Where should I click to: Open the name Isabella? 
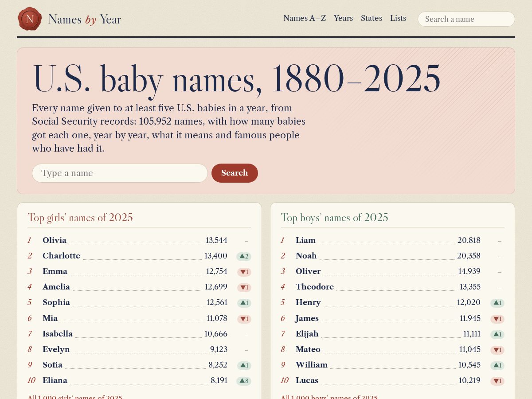tap(58, 334)
